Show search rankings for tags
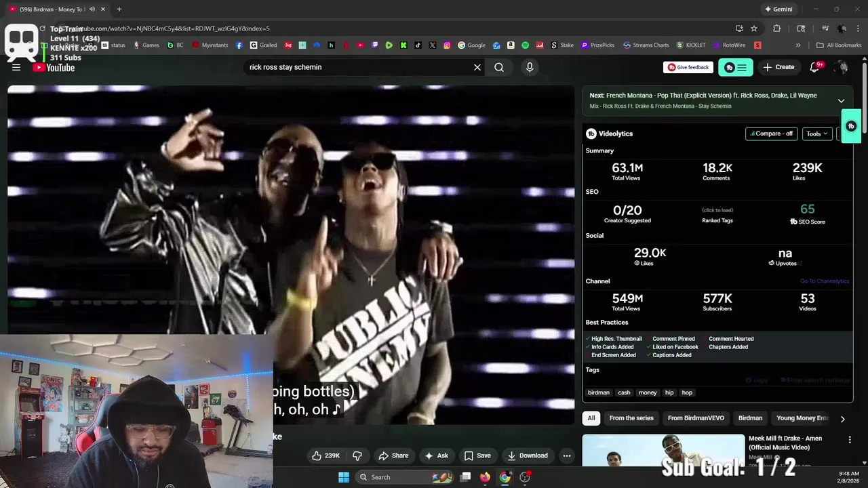The width and height of the screenshot is (868, 488). click(x=815, y=380)
